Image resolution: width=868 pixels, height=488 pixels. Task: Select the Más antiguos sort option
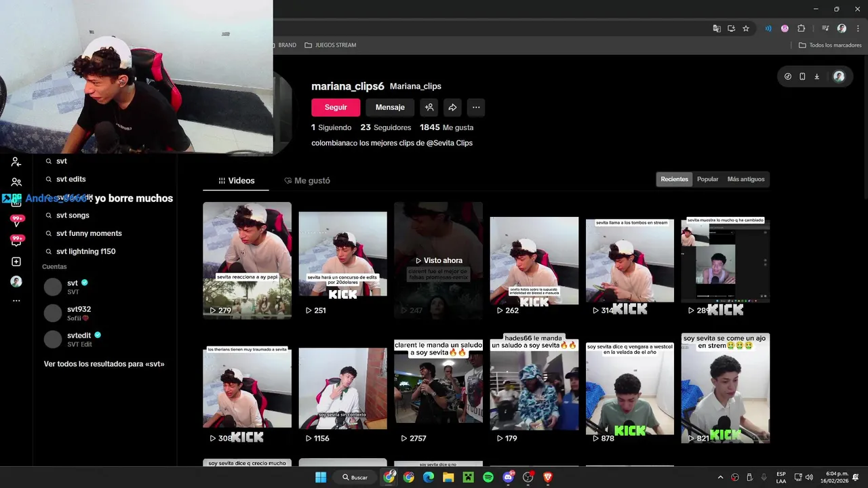(746, 179)
